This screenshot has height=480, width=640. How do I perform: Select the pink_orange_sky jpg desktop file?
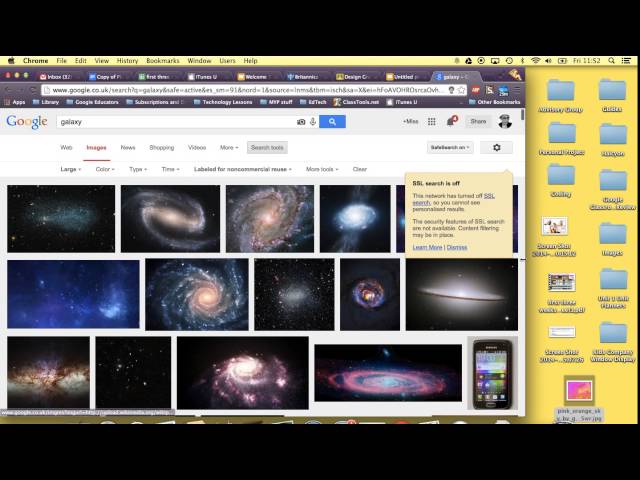point(579,398)
